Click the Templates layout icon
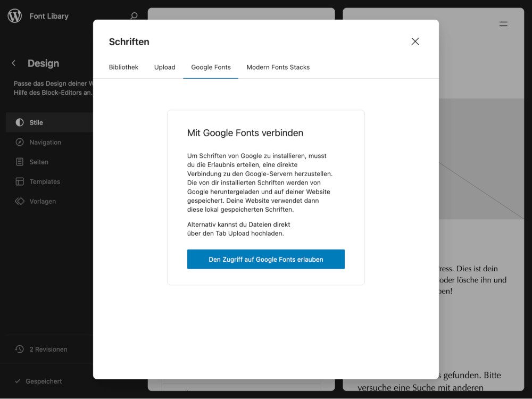 click(x=20, y=181)
